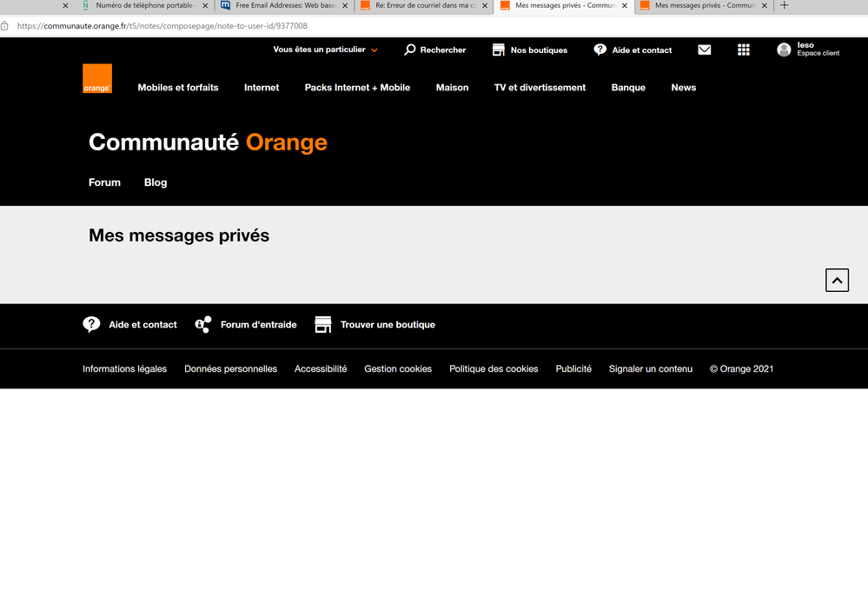The width and height of the screenshot is (868, 589).
Task: Open Banque menu
Action: coord(628,88)
